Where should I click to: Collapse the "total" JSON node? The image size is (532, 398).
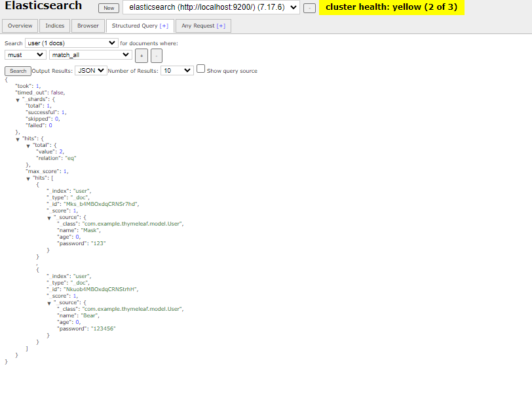28,146
